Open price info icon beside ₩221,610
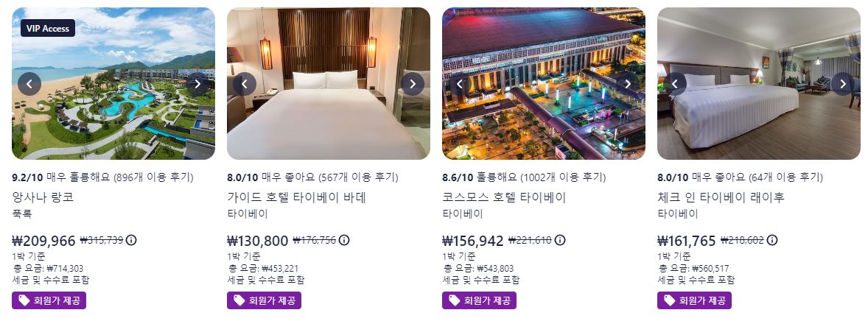Image resolution: width=868 pixels, height=335 pixels. (x=560, y=240)
